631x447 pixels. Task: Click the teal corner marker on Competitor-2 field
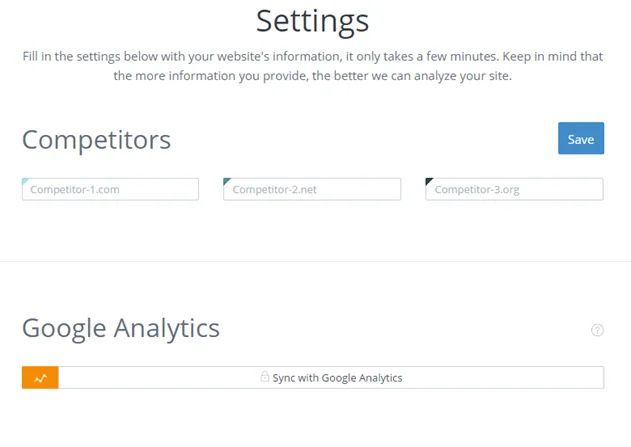(x=227, y=181)
